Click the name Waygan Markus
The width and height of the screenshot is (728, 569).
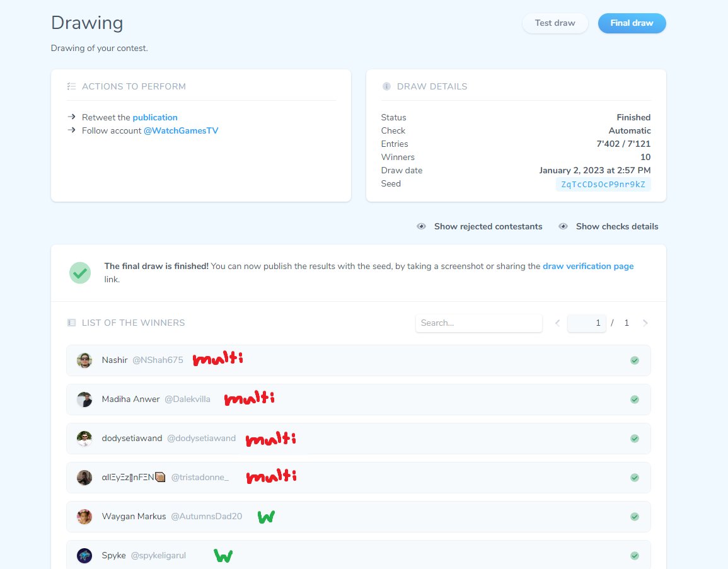tap(134, 516)
